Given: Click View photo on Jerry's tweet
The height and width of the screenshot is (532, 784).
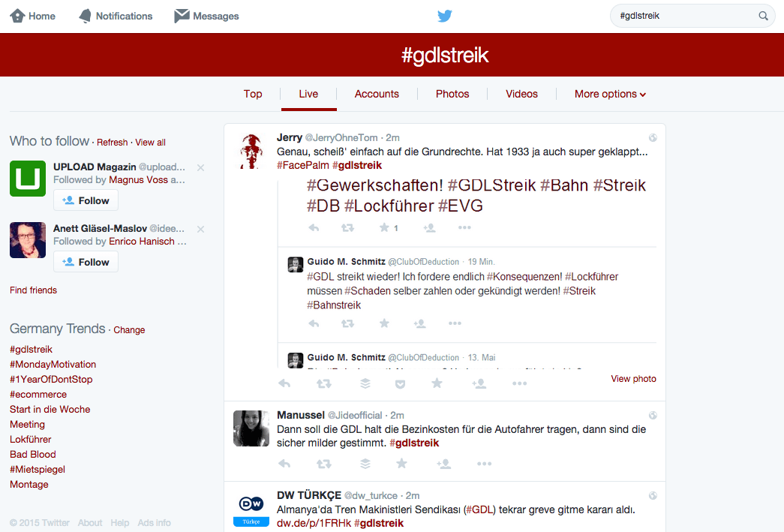Looking at the screenshot, I should click(633, 379).
